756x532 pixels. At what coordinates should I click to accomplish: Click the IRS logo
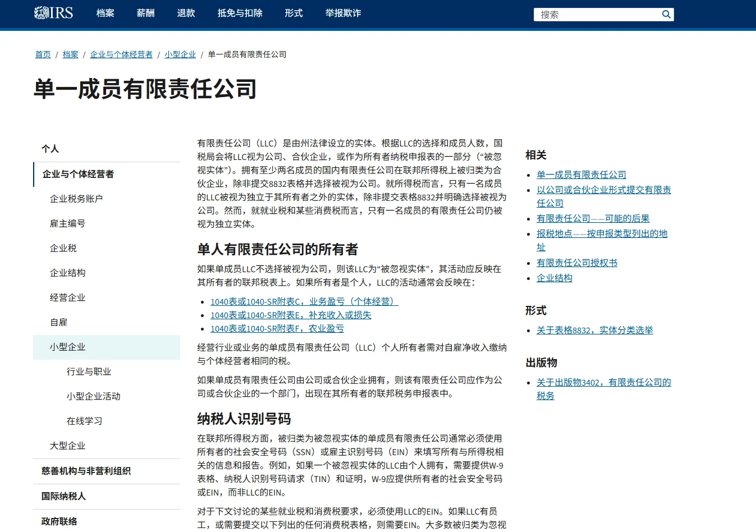(x=53, y=13)
